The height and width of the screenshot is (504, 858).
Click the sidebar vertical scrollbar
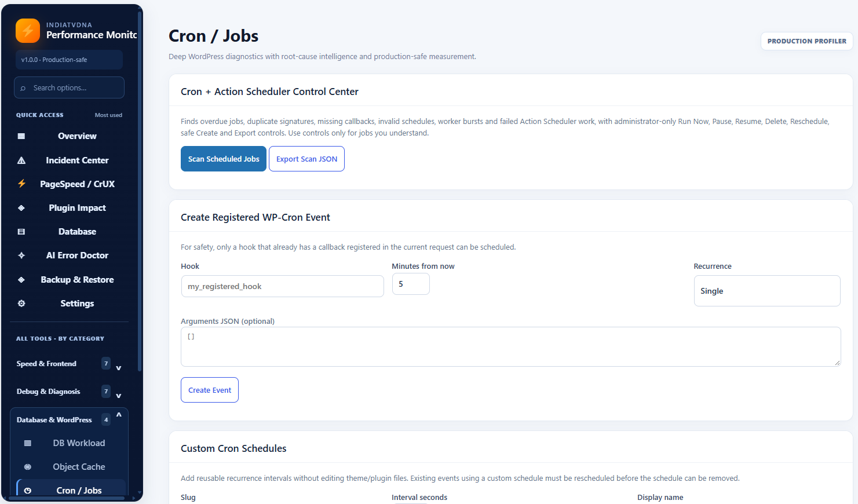click(140, 191)
